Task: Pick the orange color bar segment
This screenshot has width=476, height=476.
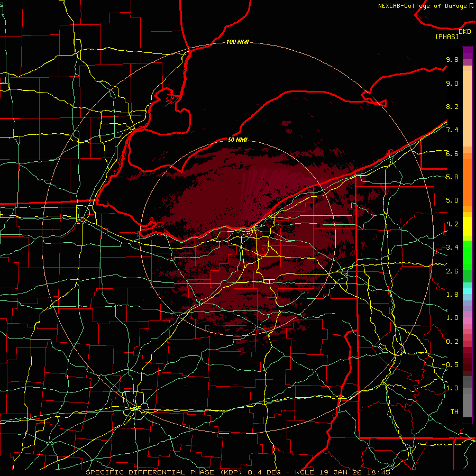Action: [467, 182]
